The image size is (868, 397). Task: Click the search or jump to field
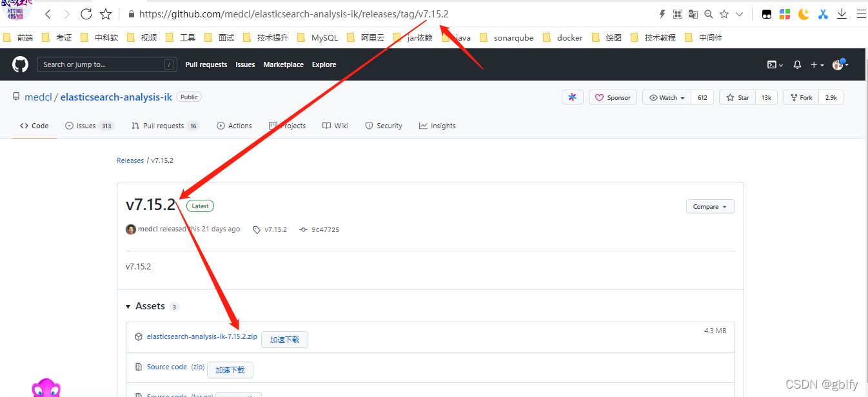click(x=107, y=64)
